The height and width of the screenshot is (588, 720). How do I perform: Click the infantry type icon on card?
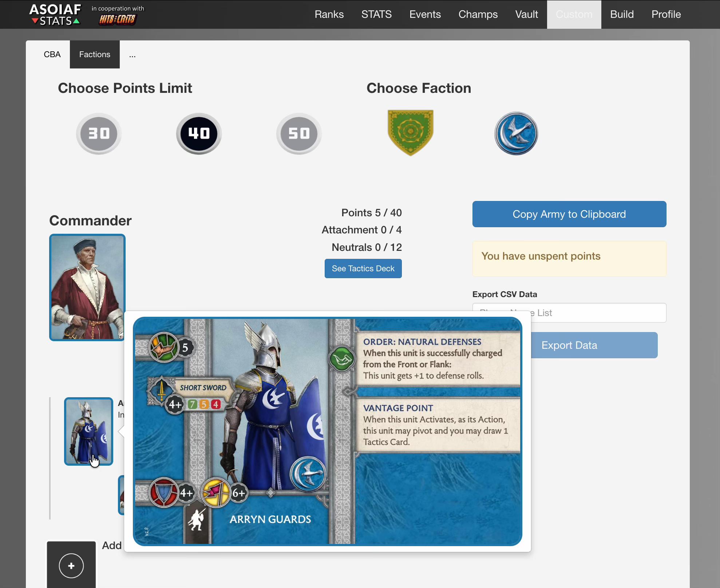coord(197,520)
